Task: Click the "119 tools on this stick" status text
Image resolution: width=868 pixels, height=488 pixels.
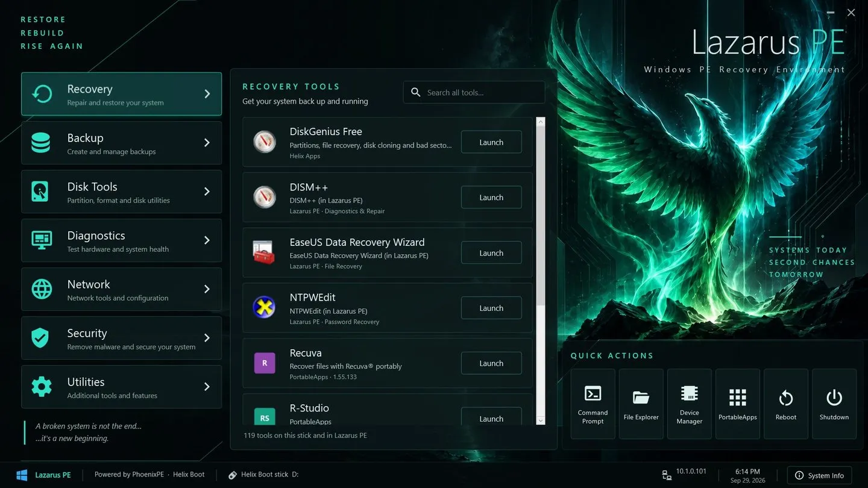Action: (305, 435)
